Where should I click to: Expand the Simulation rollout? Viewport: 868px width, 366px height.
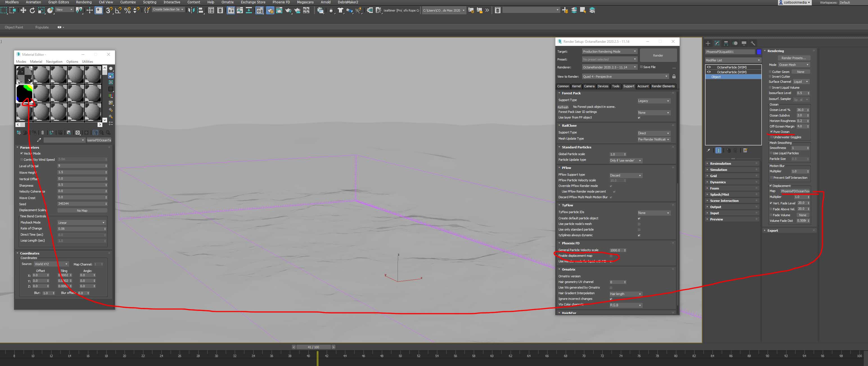tap(718, 170)
